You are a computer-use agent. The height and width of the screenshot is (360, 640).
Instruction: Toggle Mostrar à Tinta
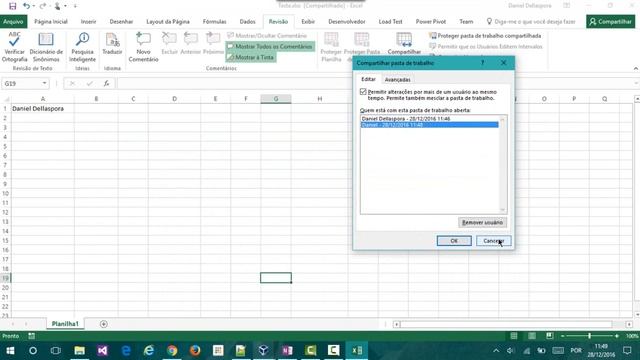pos(251,58)
